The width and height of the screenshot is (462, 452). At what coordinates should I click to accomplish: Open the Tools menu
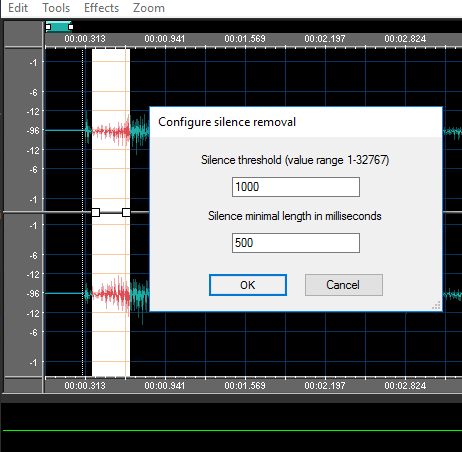point(56,8)
